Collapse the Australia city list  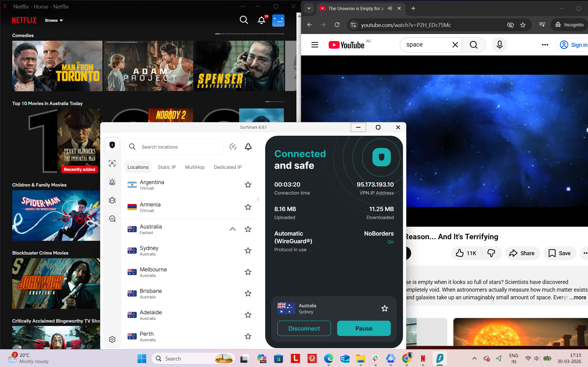(x=232, y=229)
